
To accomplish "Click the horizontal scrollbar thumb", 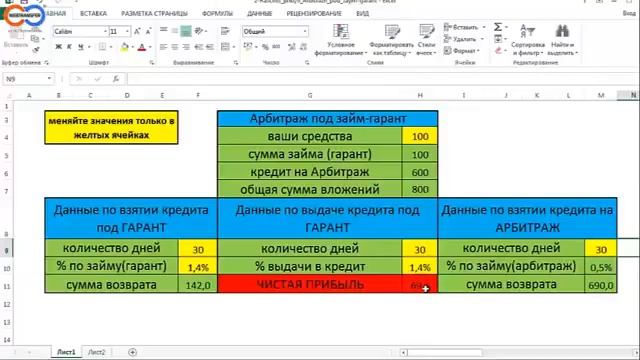I will tap(444, 352).
